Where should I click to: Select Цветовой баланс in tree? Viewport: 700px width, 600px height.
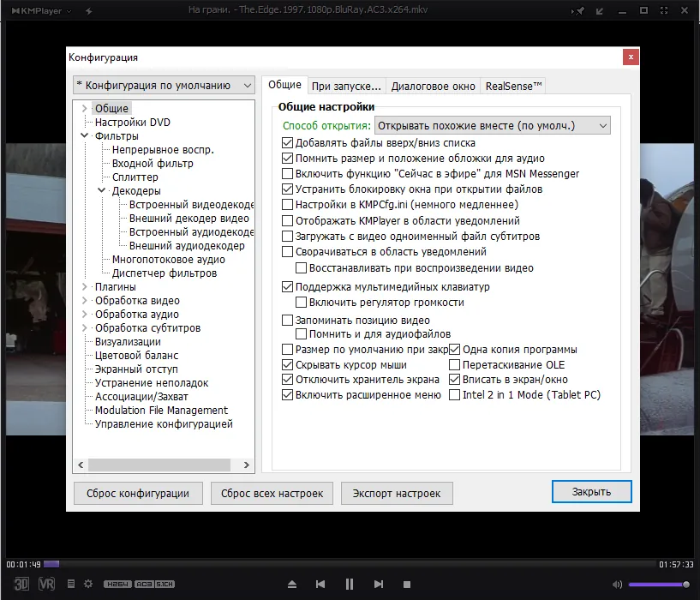pos(136,355)
